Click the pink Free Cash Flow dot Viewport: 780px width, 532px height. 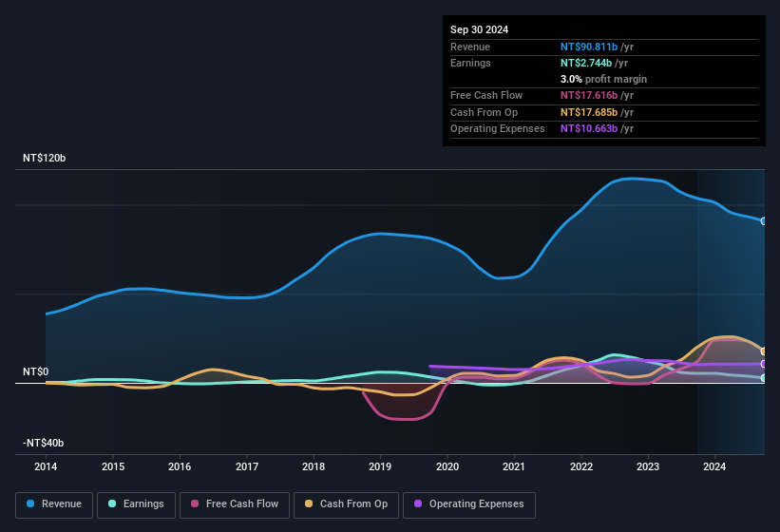coord(196,503)
